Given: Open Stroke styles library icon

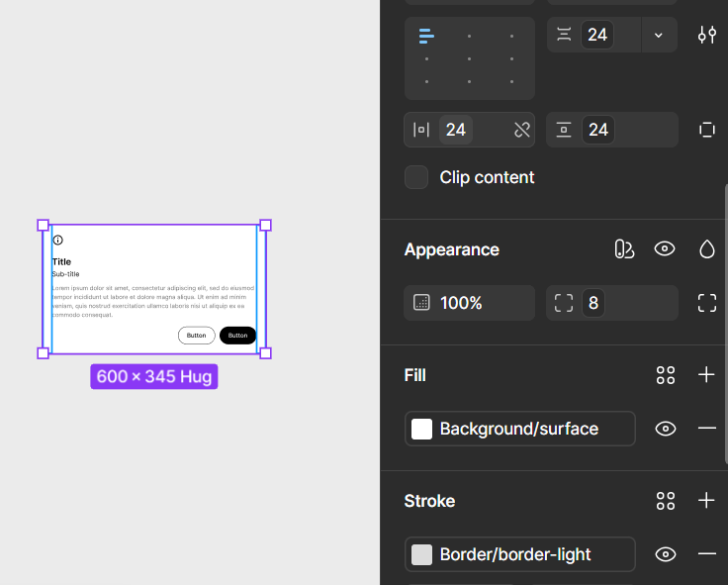Looking at the screenshot, I should click(x=666, y=501).
